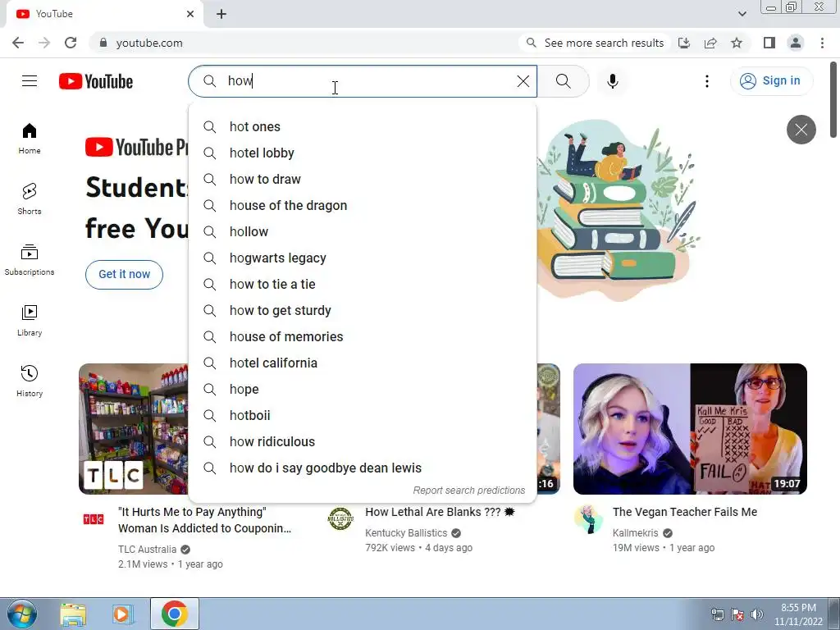The height and width of the screenshot is (630, 840).
Task: Open The Vegan Teacher Fails Me thumbnail
Action: (690, 428)
